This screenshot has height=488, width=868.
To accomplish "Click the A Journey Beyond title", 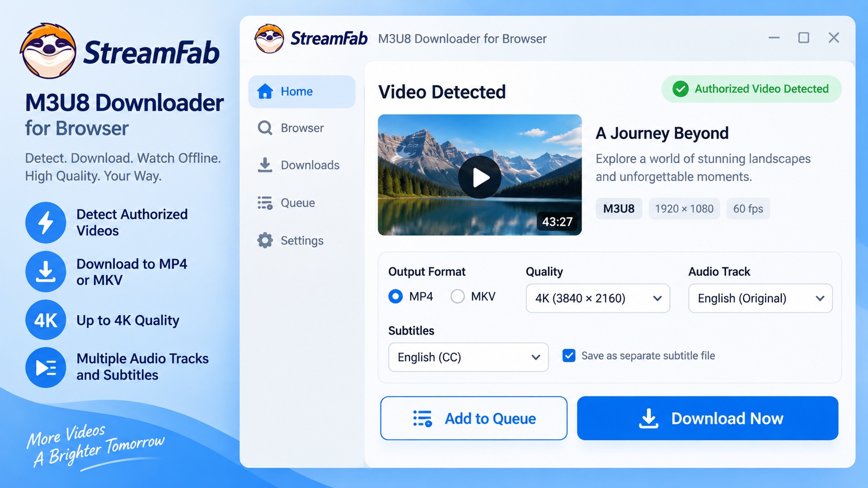I will point(662,133).
